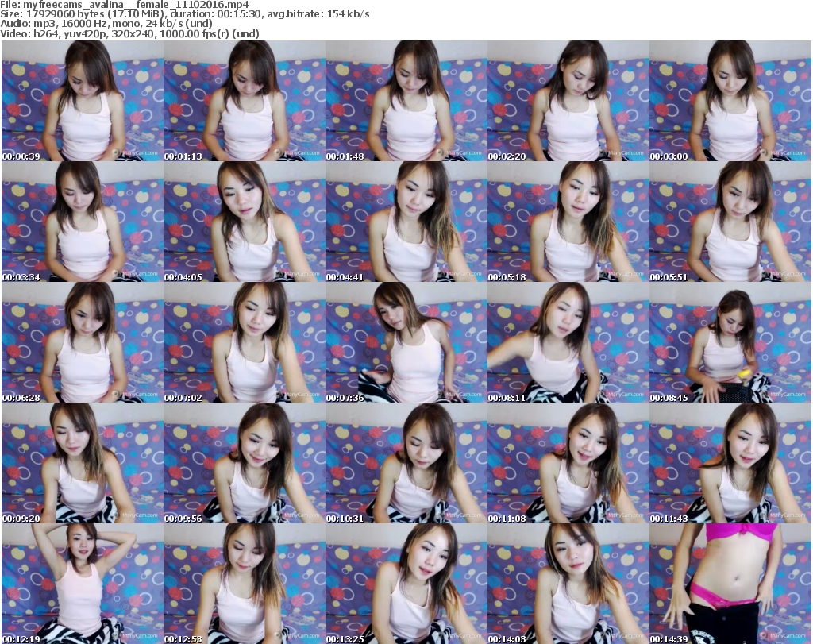813x644 pixels.
Task: Open the thumbnail stamped 00:07:36
Action: pyautogui.click(x=406, y=343)
